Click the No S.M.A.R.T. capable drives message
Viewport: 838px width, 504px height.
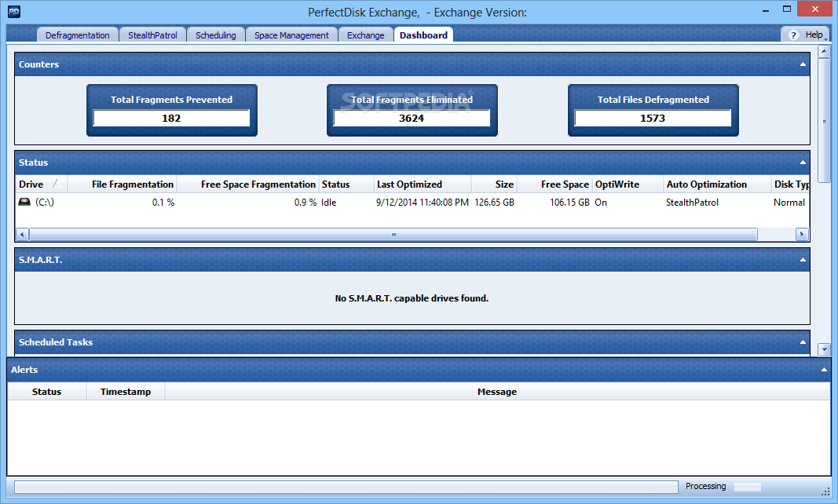point(412,298)
